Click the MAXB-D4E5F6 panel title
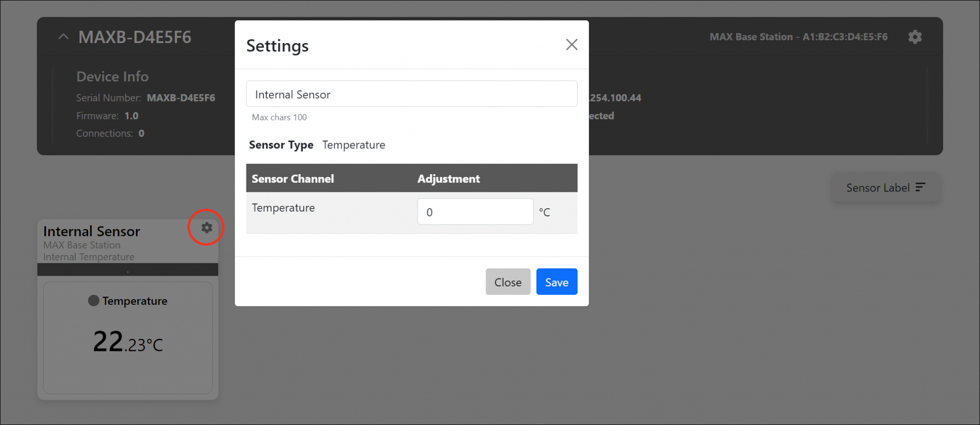The height and width of the screenshot is (425, 980). point(135,37)
